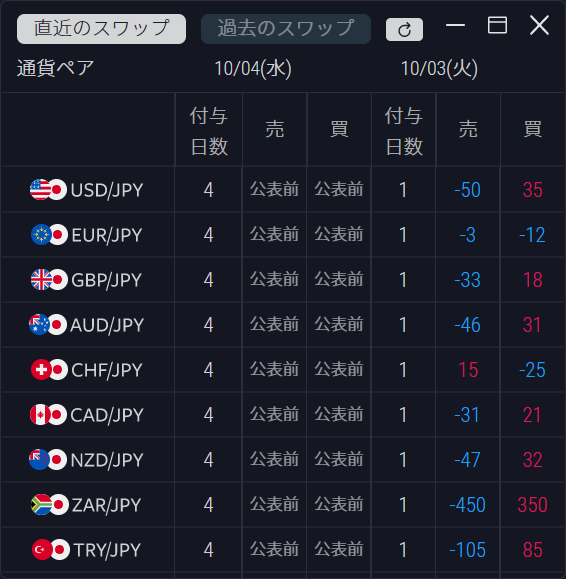Click the 10/04(水) date header

click(253, 69)
